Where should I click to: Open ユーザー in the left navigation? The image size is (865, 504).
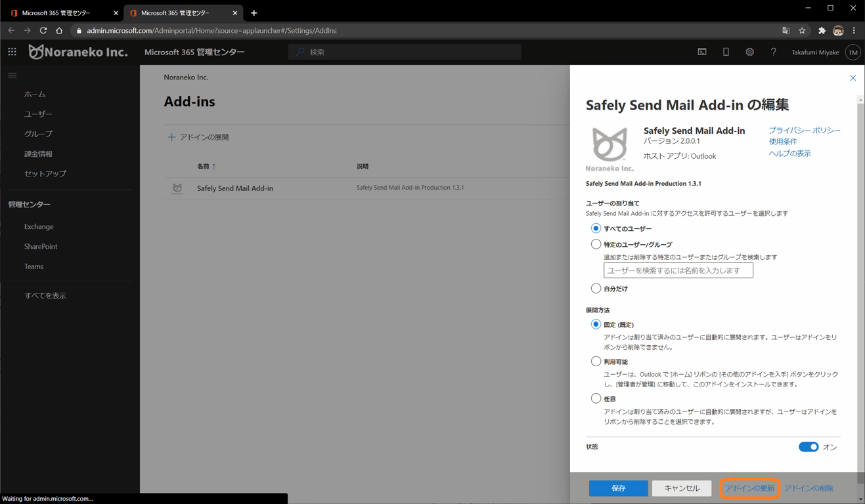(38, 114)
